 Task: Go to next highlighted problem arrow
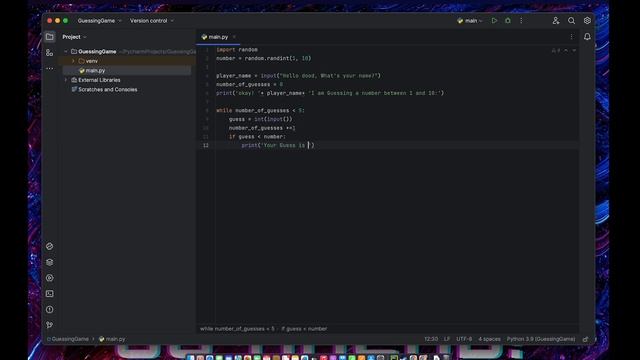(x=574, y=51)
